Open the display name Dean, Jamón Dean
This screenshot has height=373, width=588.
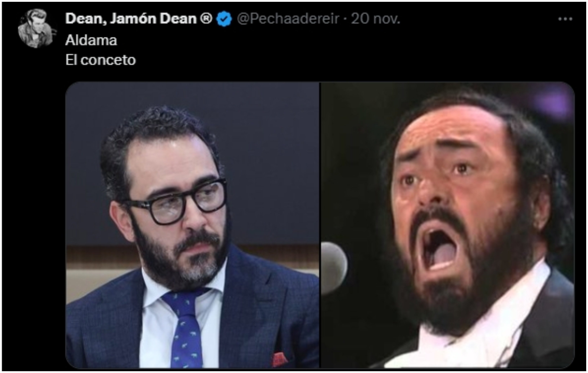point(131,19)
